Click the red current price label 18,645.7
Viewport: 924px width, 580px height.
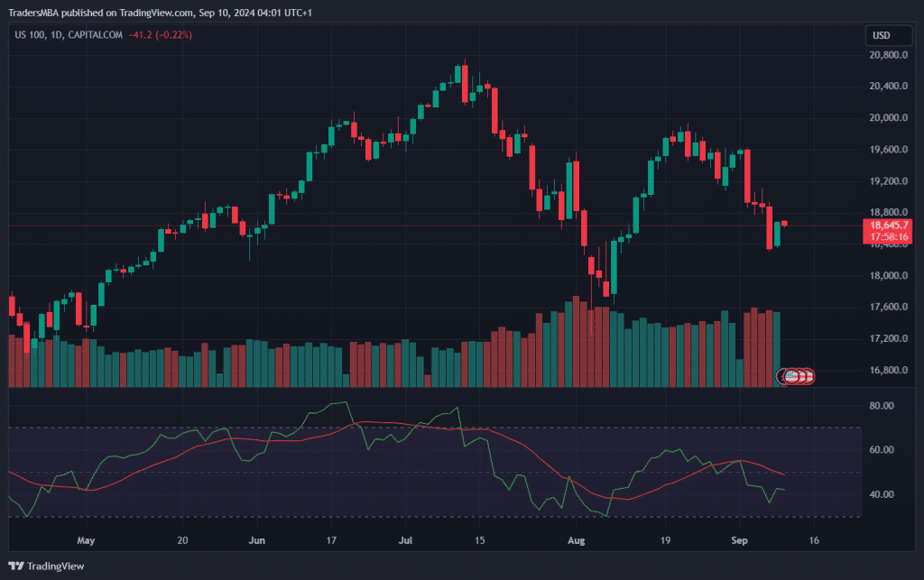pyautogui.click(x=888, y=225)
